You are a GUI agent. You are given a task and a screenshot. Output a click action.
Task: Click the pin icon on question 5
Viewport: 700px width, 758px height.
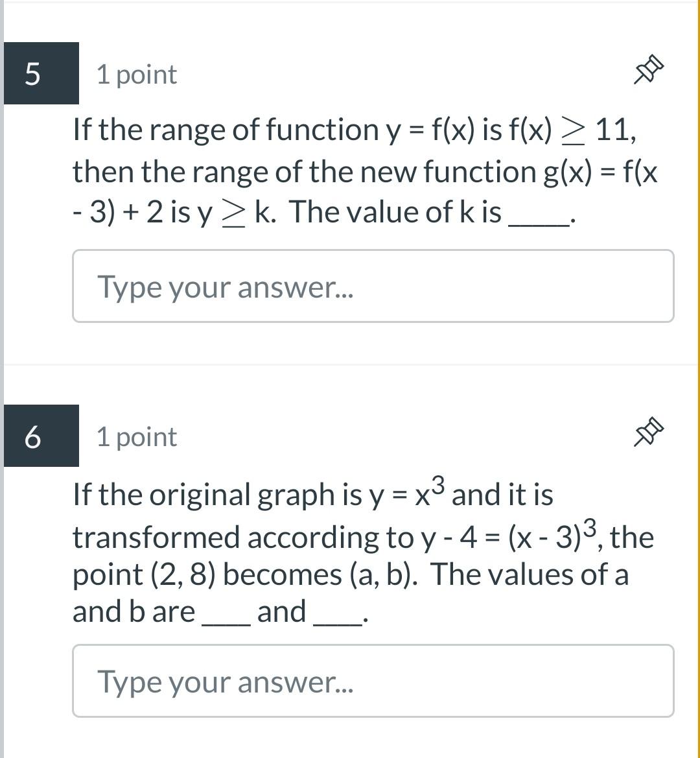[x=647, y=69]
